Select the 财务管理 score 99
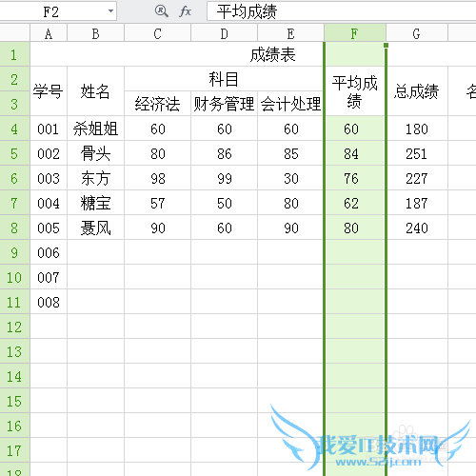Screen dimensions: 476x476 click(x=225, y=178)
